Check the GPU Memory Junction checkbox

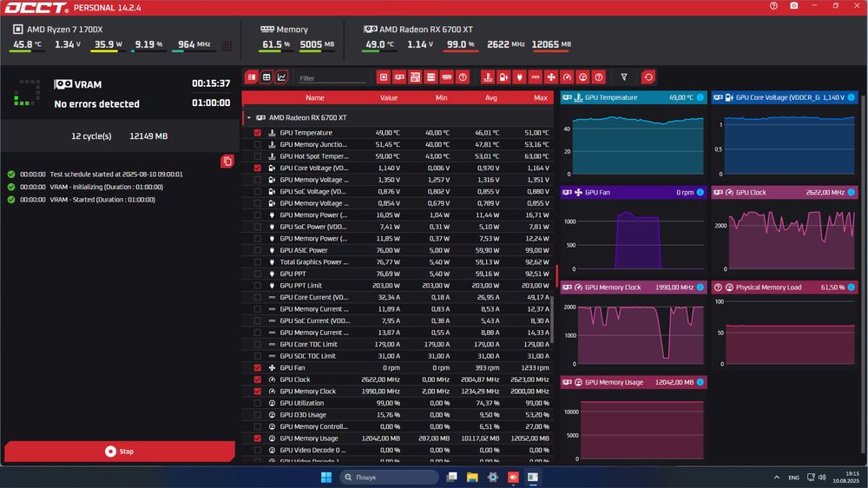click(x=258, y=144)
